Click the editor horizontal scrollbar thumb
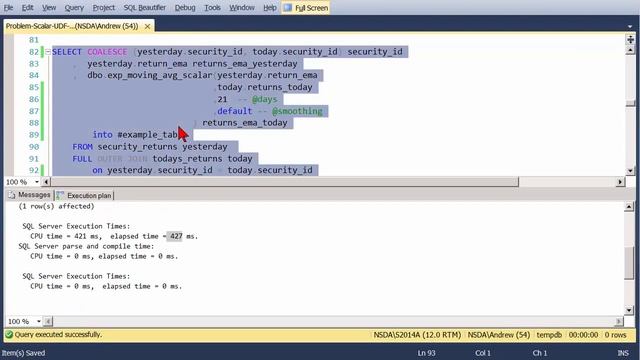The image size is (640, 360). click(x=284, y=182)
